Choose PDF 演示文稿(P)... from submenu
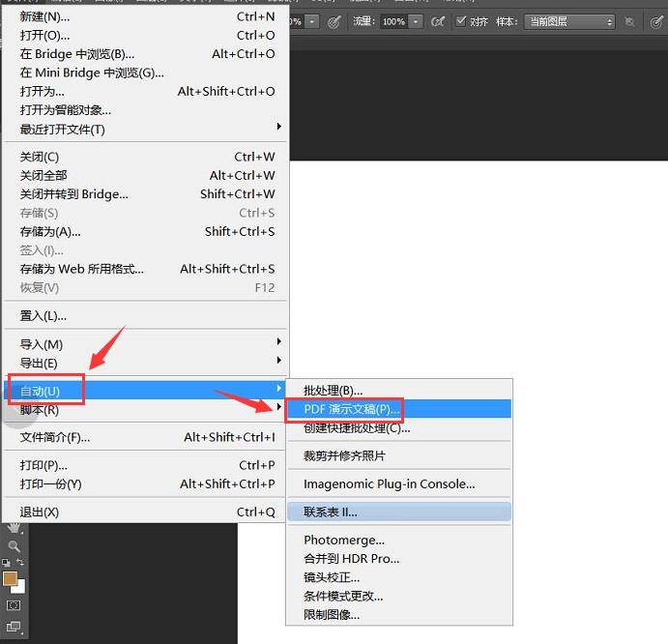 coord(351,409)
